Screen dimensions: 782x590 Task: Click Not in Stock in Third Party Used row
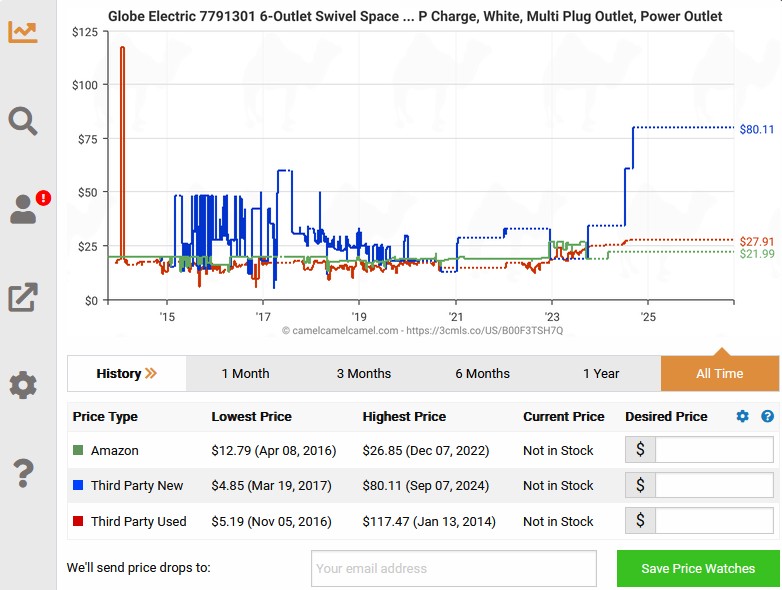point(558,522)
